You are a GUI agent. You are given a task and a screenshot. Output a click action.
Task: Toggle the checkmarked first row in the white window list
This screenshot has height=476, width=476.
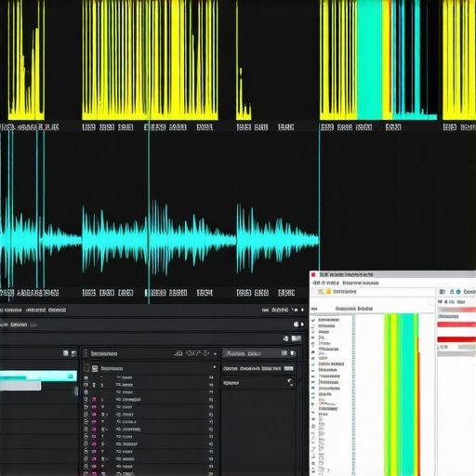click(x=313, y=320)
